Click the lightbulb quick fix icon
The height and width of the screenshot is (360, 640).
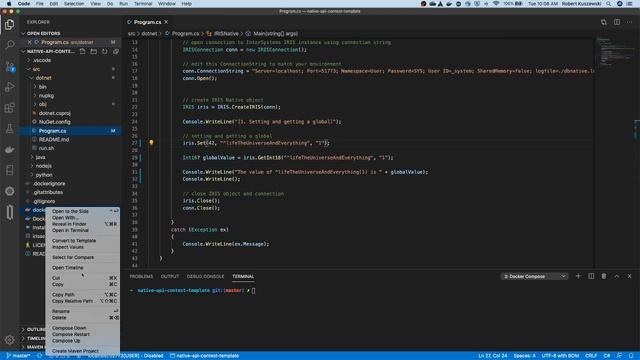(x=151, y=143)
